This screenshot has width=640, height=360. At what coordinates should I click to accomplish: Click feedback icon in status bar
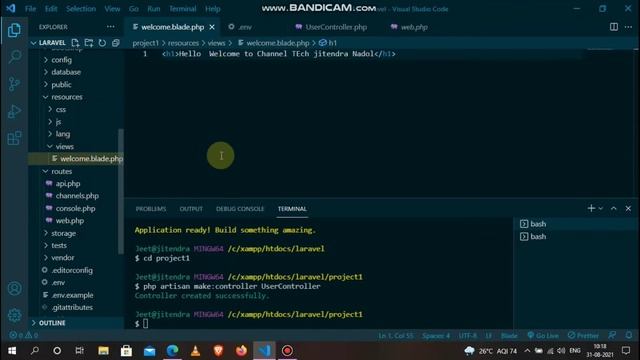(x=612, y=335)
